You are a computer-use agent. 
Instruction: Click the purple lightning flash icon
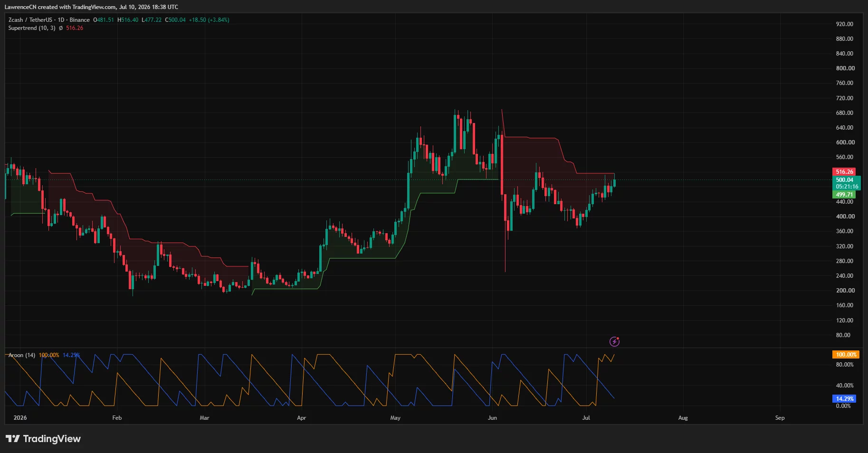[614, 341]
